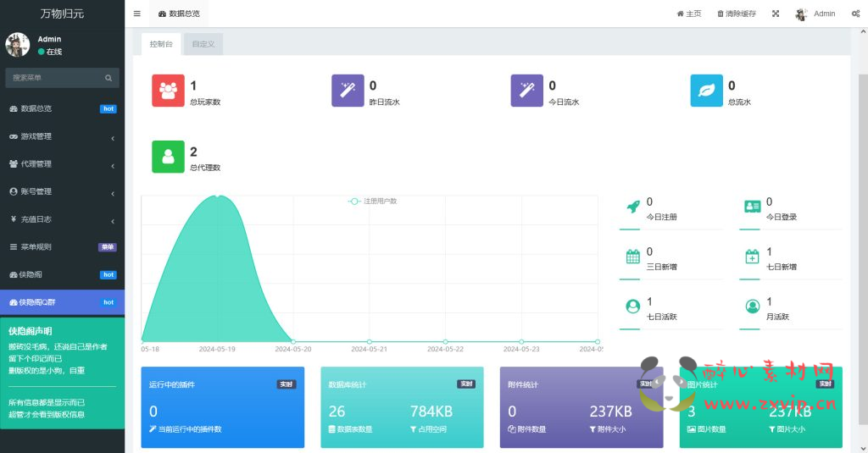Screen dimensions: 868x453
Task: Toggle 注册用户数 legend series in chart
Action: (373, 201)
